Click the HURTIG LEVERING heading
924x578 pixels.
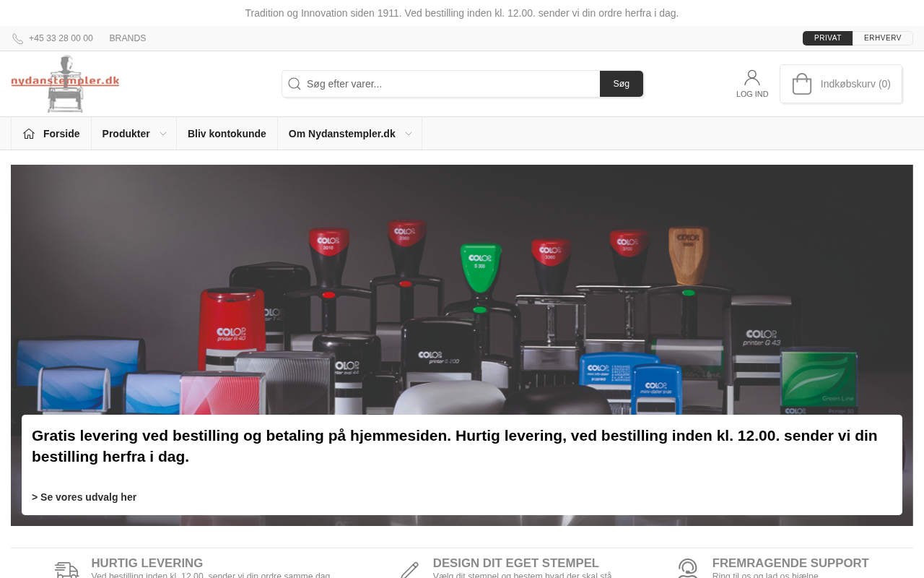147,563
